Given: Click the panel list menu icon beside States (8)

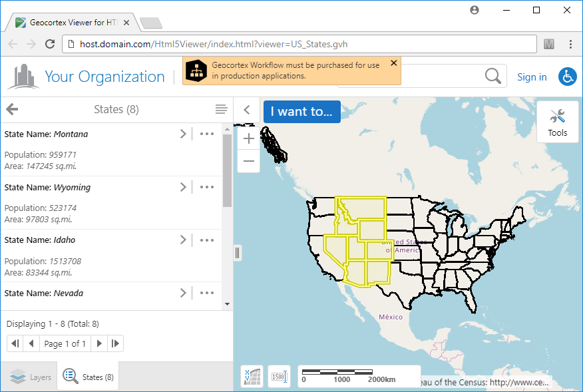Looking at the screenshot, I should click(x=221, y=109).
